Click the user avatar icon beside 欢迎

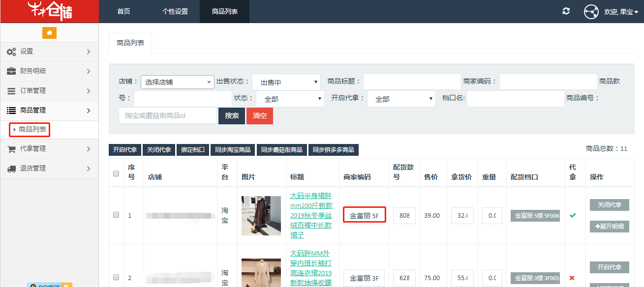(x=591, y=11)
